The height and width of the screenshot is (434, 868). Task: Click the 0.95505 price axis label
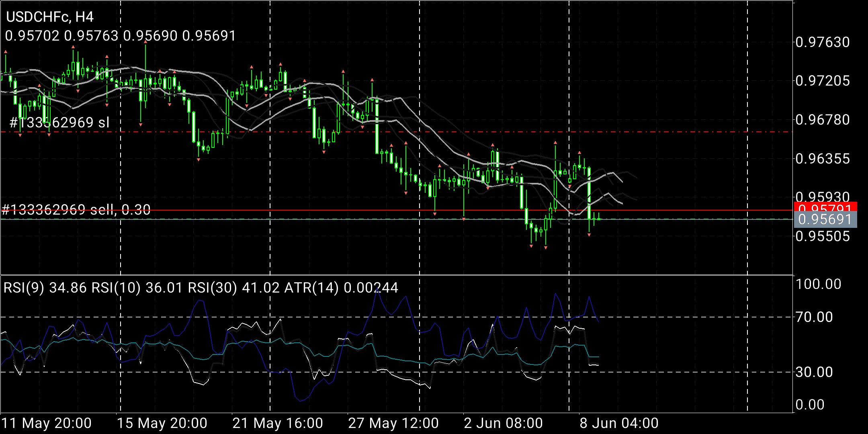(x=823, y=236)
